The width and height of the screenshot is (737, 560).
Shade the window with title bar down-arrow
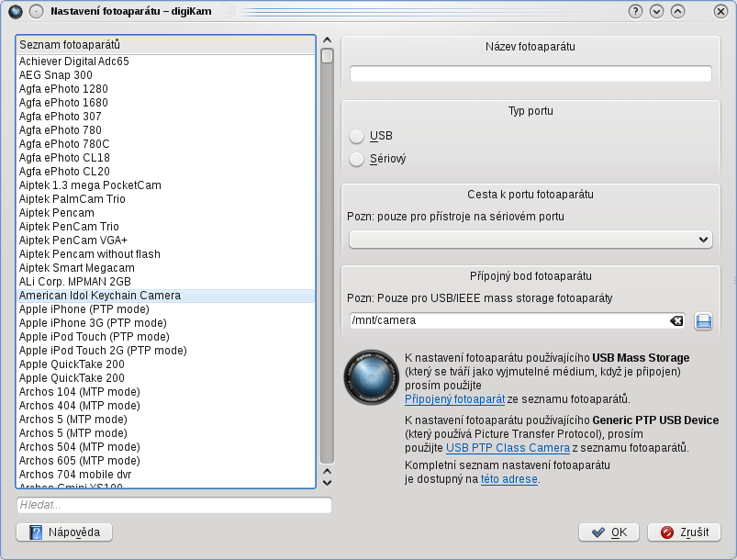click(x=656, y=11)
